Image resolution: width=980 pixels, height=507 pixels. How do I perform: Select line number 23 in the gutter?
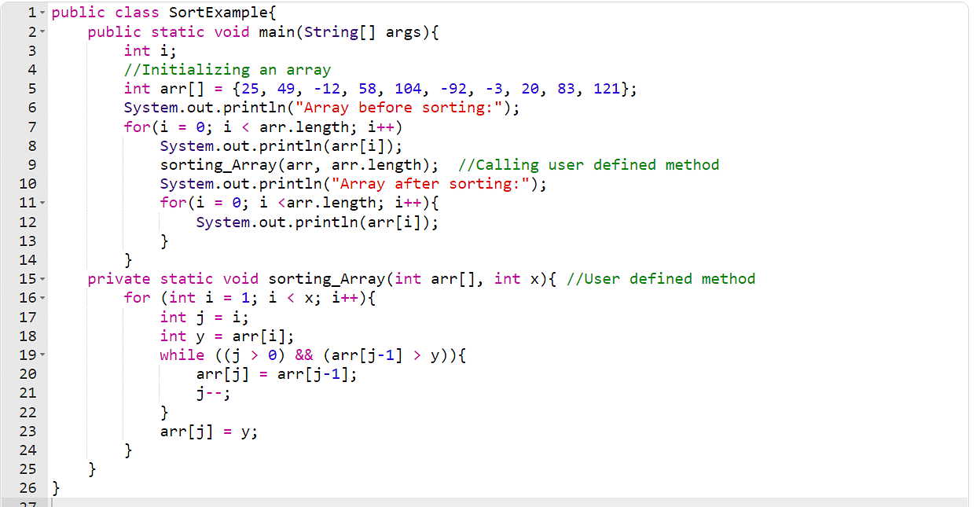[x=28, y=431]
